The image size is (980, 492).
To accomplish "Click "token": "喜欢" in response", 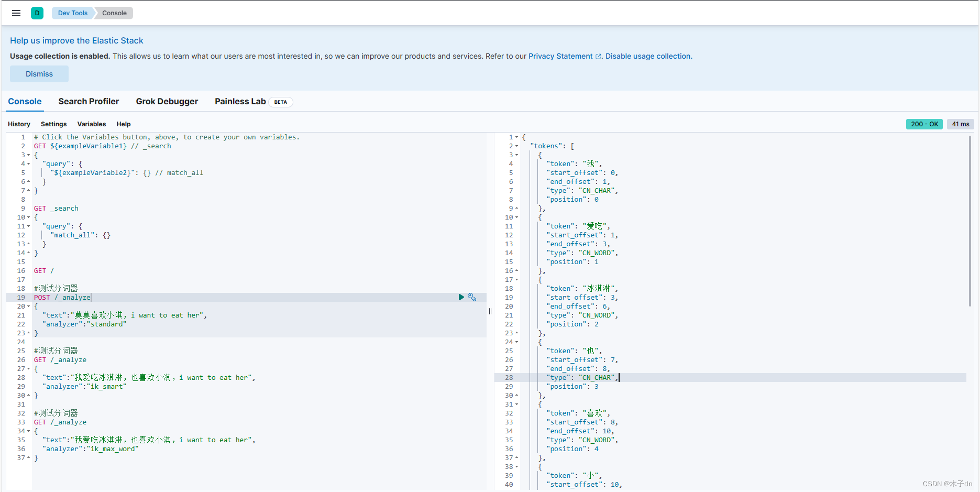I will [x=578, y=413].
